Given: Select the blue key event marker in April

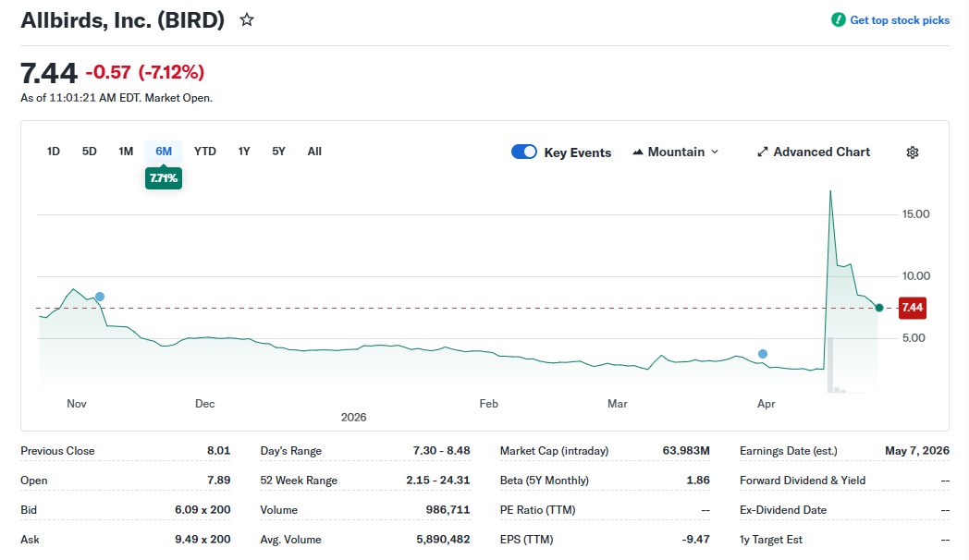Looking at the screenshot, I should click(x=762, y=353).
